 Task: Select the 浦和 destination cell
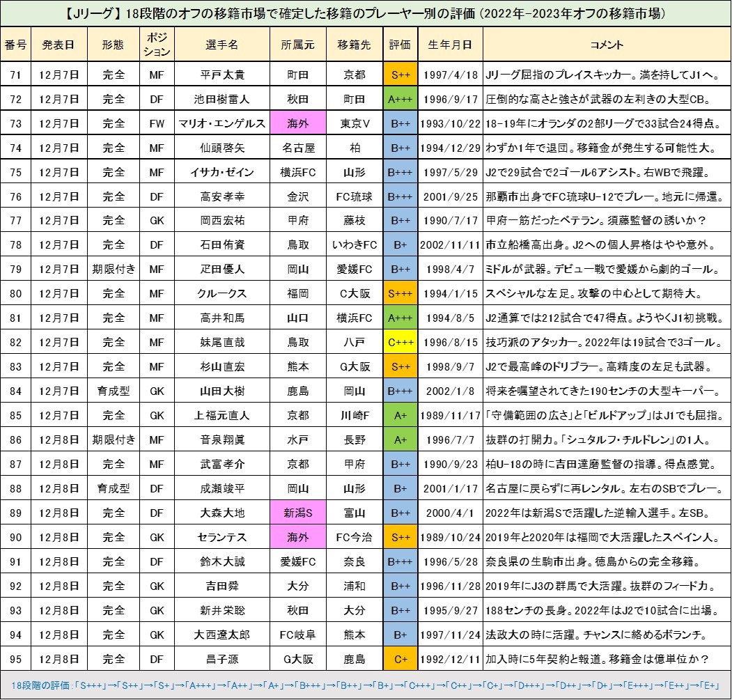(x=352, y=586)
